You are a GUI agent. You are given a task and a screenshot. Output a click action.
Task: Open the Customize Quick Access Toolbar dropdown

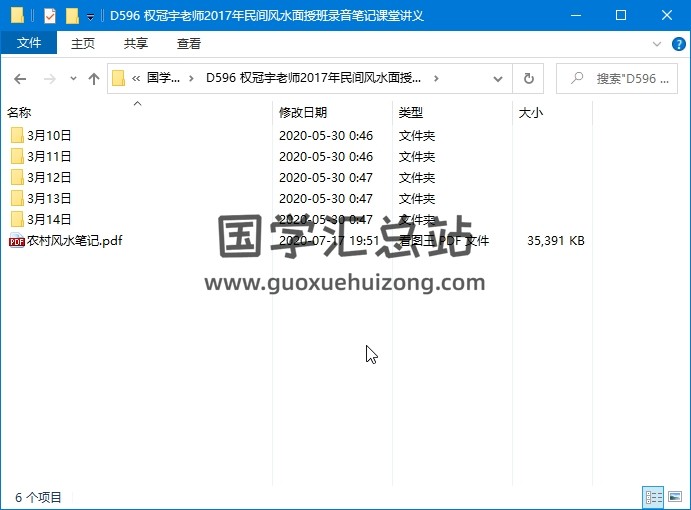90,16
